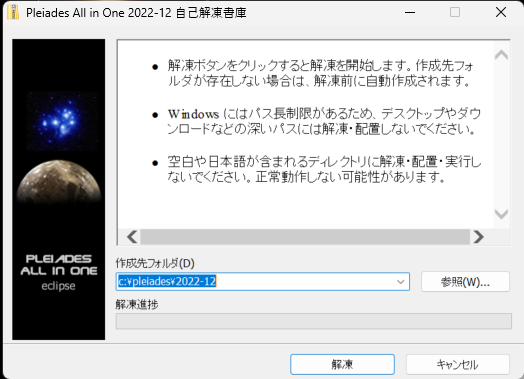This screenshot has width=524, height=379.
Task: Click the 解凍進捗 label
Action: 137,304
